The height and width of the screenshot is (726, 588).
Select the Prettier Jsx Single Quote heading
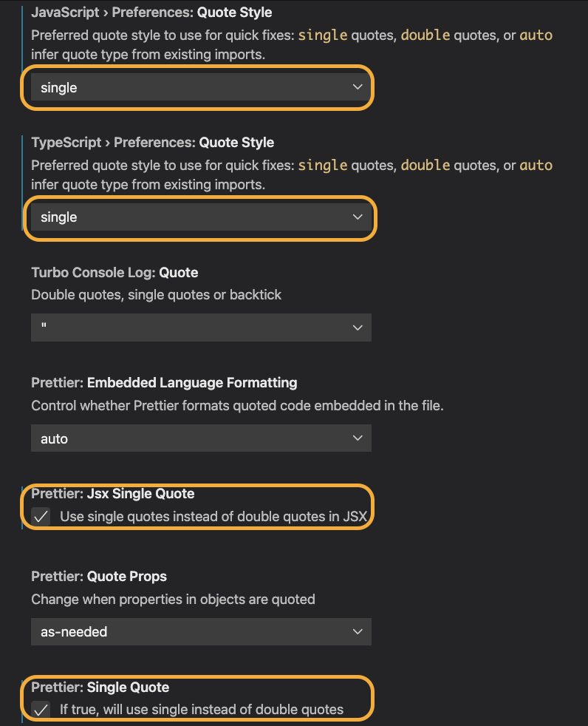pos(113,494)
